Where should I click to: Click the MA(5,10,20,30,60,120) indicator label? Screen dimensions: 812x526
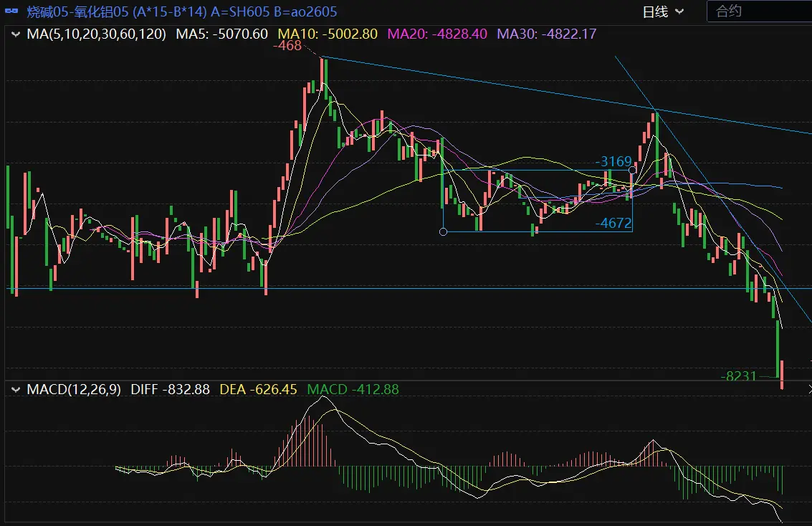(96, 34)
